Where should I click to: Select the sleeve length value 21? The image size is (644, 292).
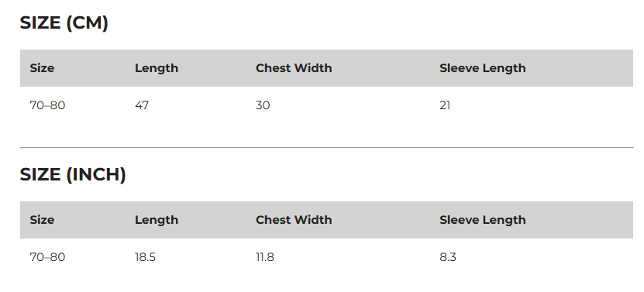point(445,105)
